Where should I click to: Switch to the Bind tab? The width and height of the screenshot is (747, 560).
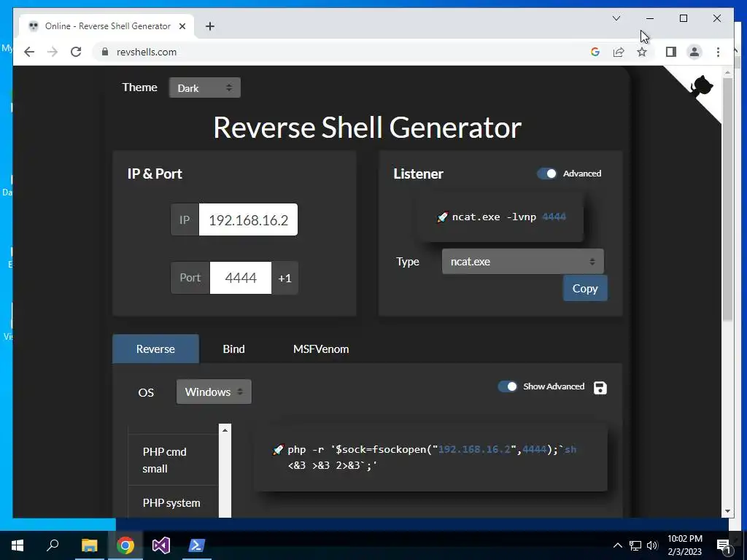tap(233, 349)
